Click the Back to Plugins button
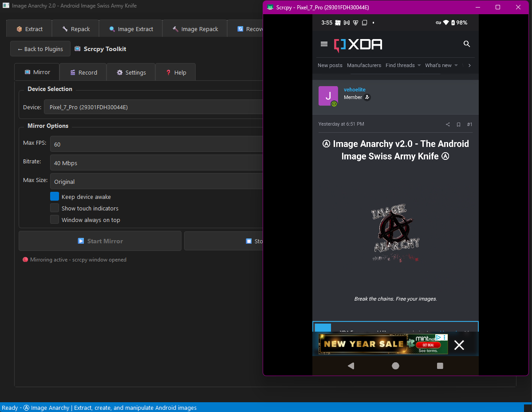This screenshot has height=412, width=532. pos(40,49)
